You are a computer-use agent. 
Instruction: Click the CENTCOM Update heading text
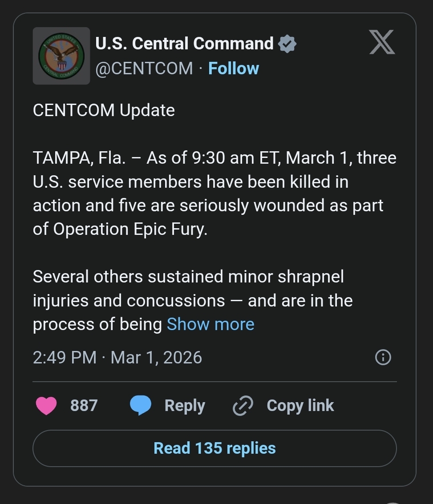[x=104, y=110]
